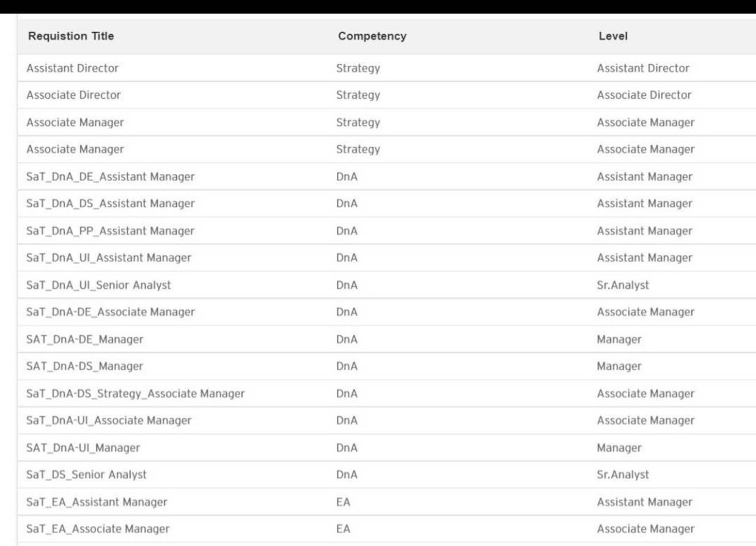The image size is (756, 546).
Task: Open SaT_EA_Assistant Manager requisition
Action: (x=97, y=502)
